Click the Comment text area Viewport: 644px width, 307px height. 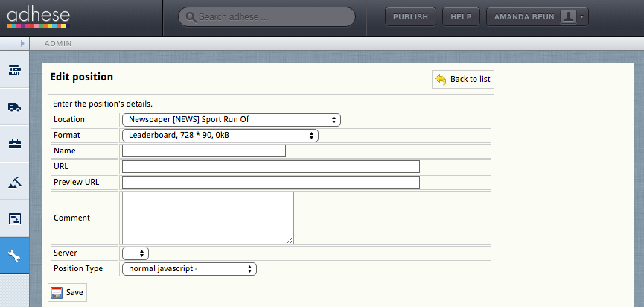pos(208,218)
